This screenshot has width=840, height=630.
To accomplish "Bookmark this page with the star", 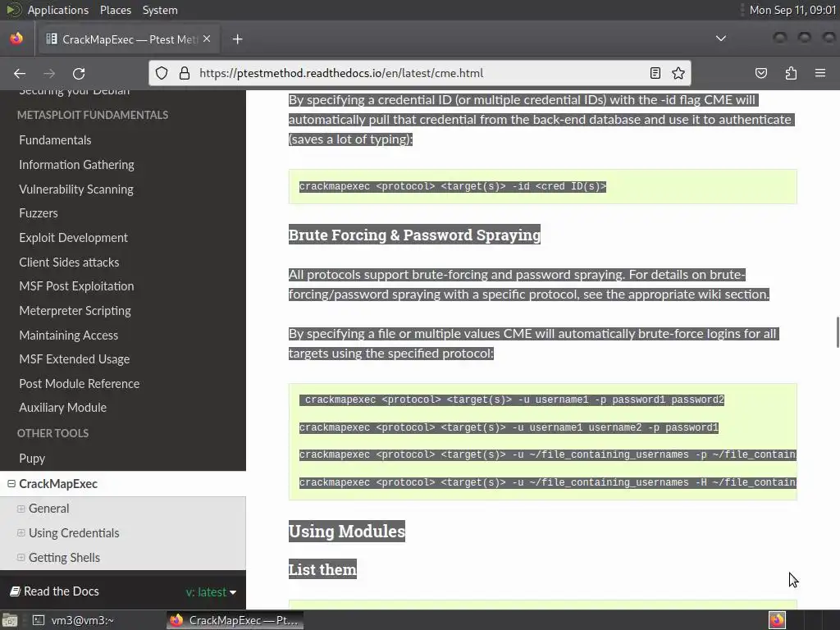I will click(678, 73).
